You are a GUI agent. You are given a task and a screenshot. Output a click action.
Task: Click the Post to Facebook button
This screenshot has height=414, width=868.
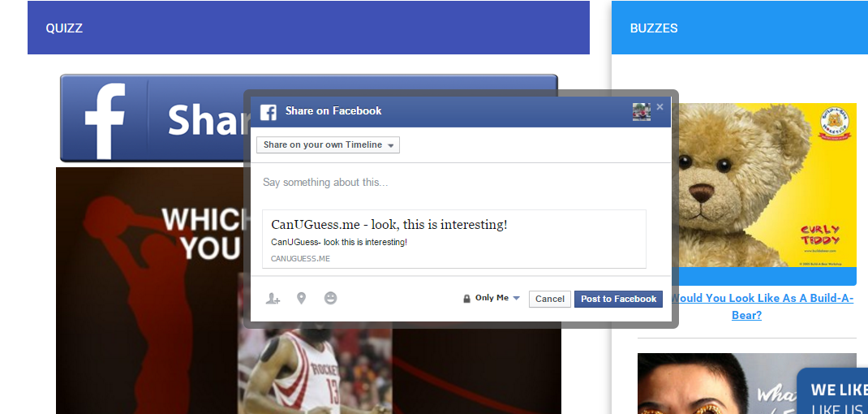click(x=618, y=299)
